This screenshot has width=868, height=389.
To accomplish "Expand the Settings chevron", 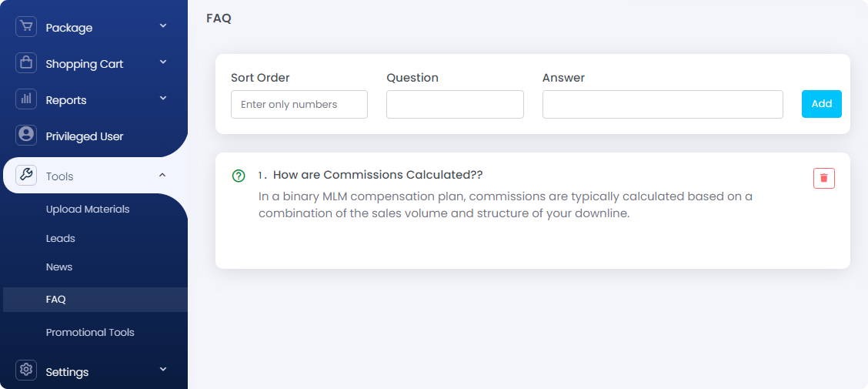I will 163,369.
